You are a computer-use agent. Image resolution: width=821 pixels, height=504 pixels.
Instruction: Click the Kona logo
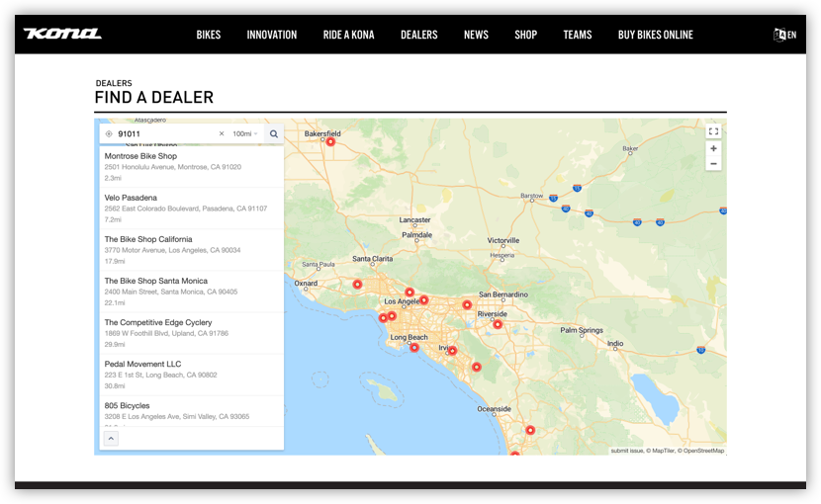[x=62, y=34]
